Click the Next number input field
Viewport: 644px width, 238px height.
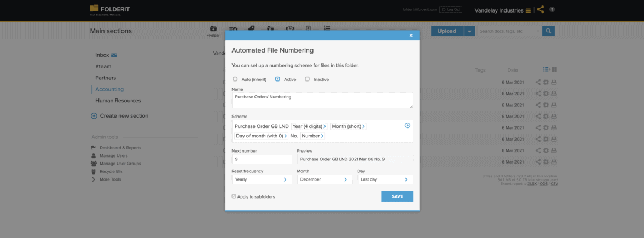pos(262,159)
